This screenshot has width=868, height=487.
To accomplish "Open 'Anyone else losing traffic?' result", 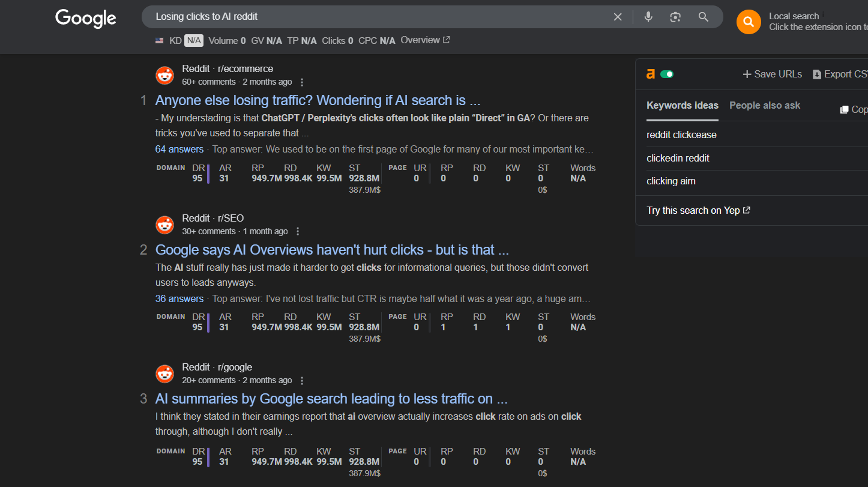I will click(318, 100).
